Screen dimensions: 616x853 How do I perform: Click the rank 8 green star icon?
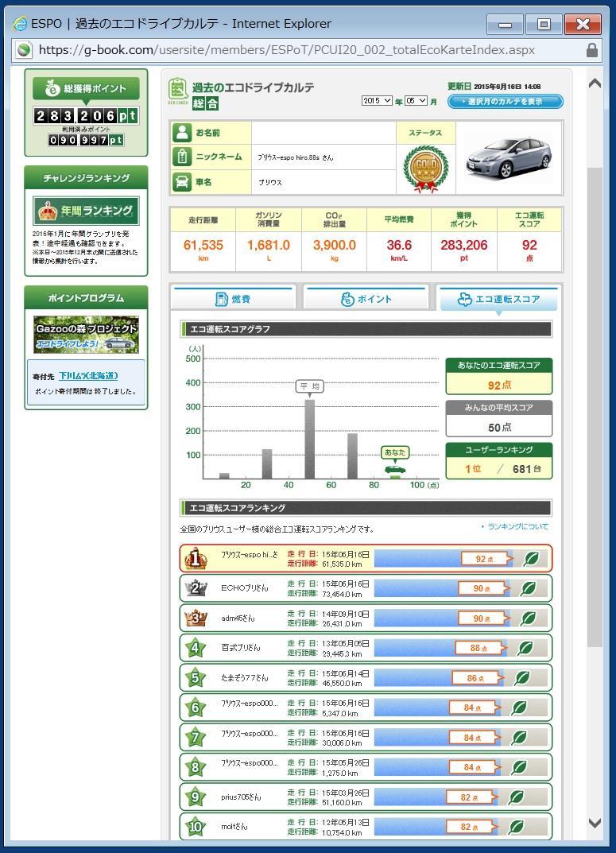tap(196, 767)
